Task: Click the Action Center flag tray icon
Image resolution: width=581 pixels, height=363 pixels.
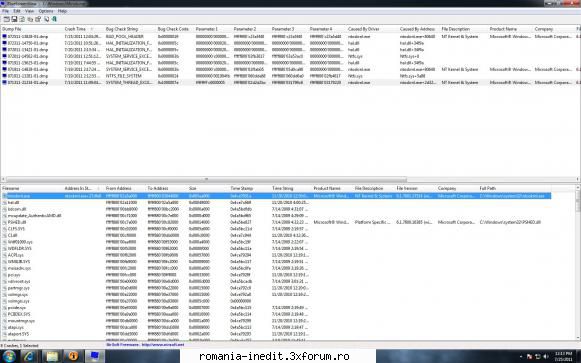Action: 529,357
